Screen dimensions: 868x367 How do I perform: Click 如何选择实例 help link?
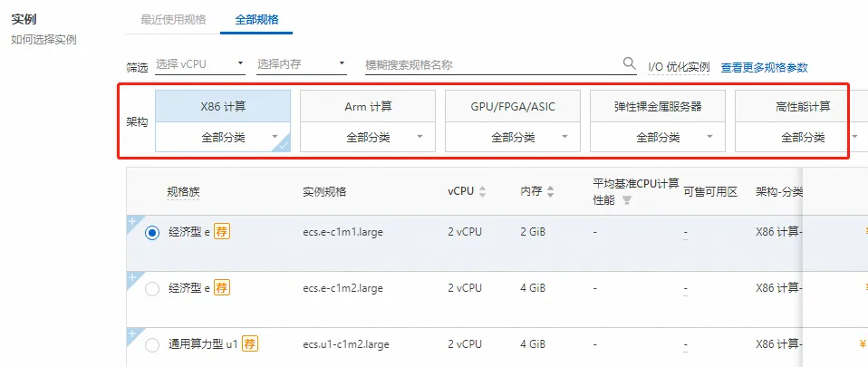pos(43,40)
